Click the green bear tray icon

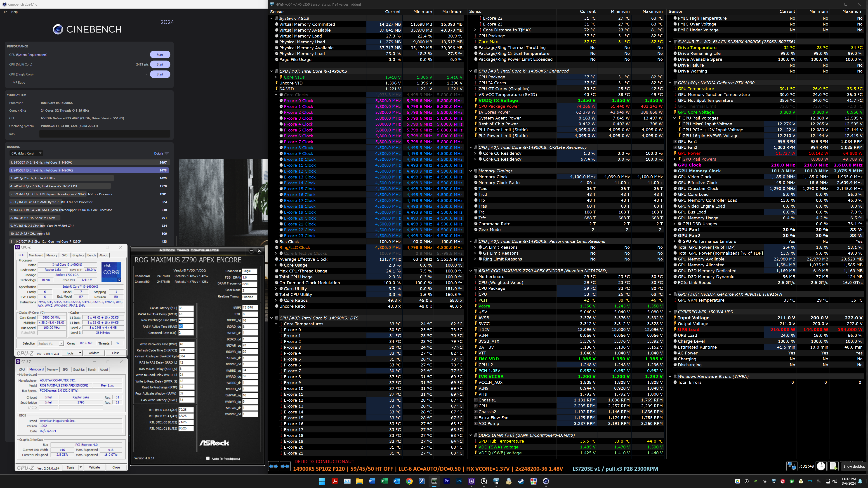pyautogui.click(x=792, y=481)
